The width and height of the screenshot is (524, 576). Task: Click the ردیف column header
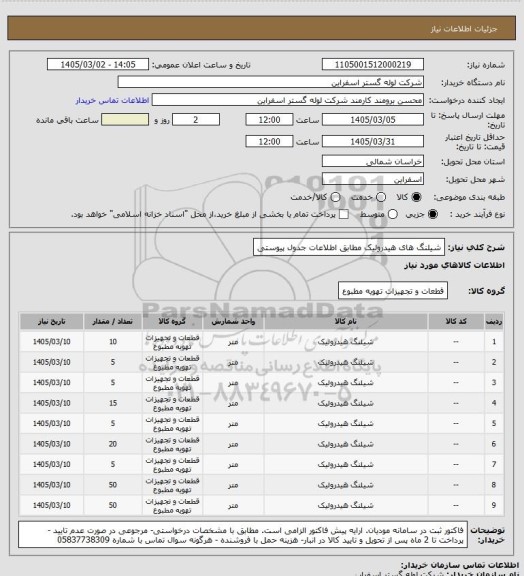pyautogui.click(x=494, y=321)
